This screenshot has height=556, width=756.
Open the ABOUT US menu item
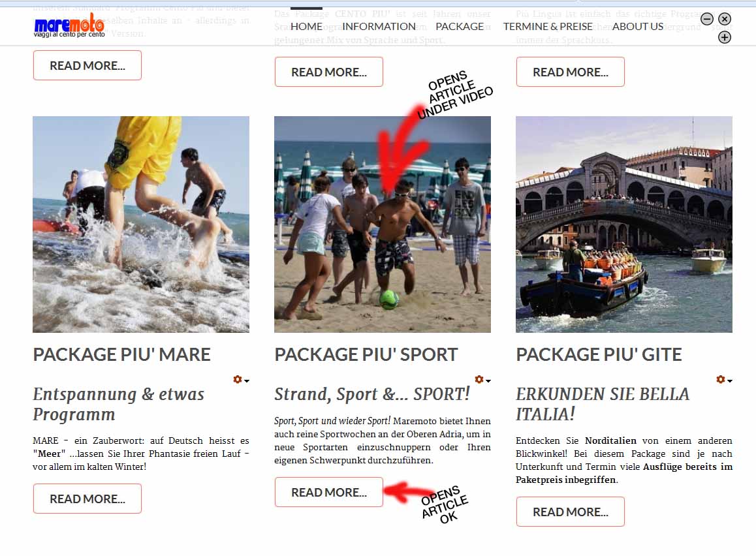[637, 27]
